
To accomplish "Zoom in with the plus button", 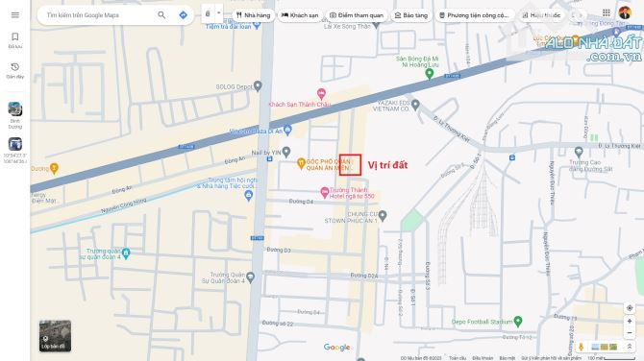I will pyautogui.click(x=630, y=322).
